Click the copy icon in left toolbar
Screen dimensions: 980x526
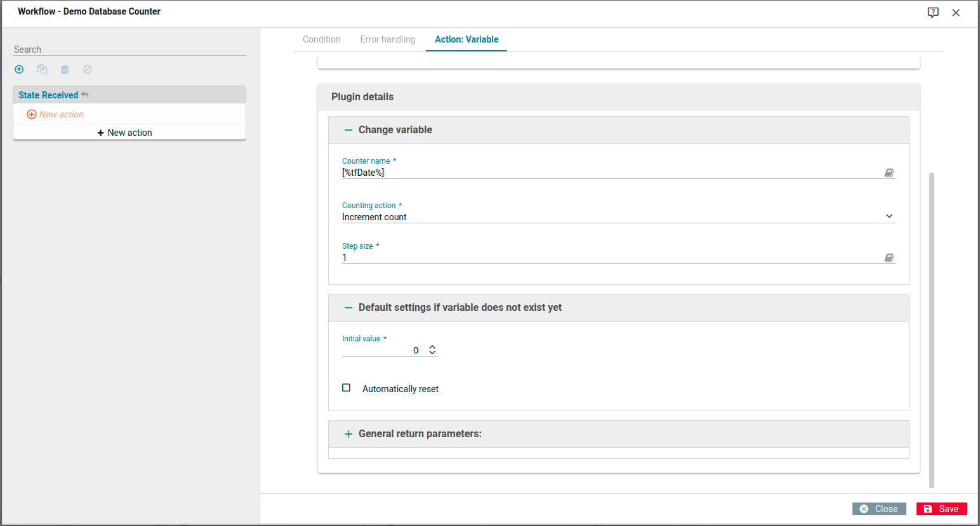(x=42, y=69)
